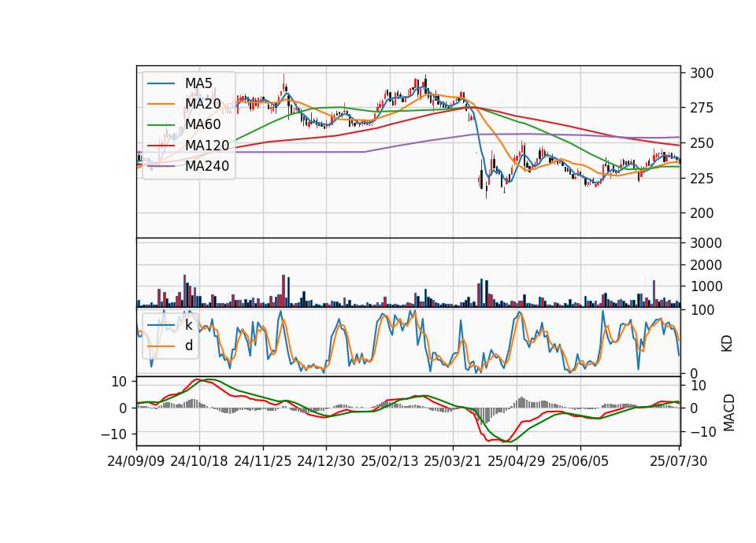
Task: Click the 25/03/21 date label
Action: (453, 461)
